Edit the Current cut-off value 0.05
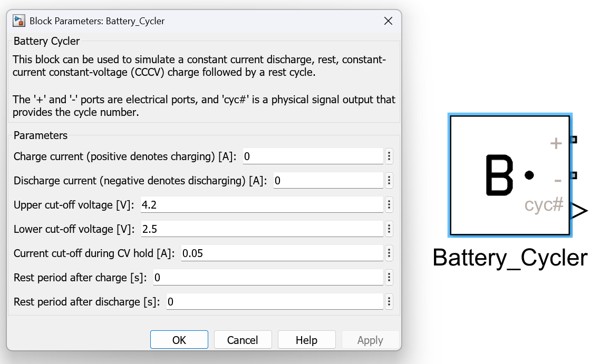 click(x=282, y=253)
